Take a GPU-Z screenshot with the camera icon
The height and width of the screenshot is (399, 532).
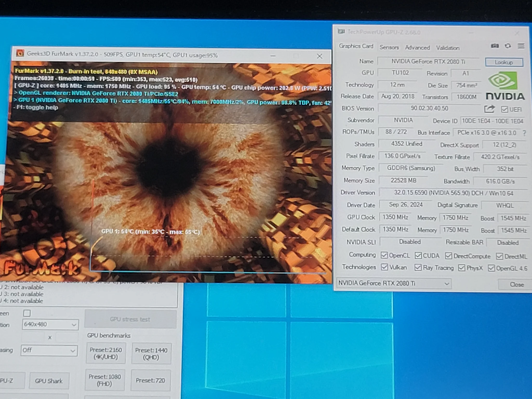click(495, 46)
